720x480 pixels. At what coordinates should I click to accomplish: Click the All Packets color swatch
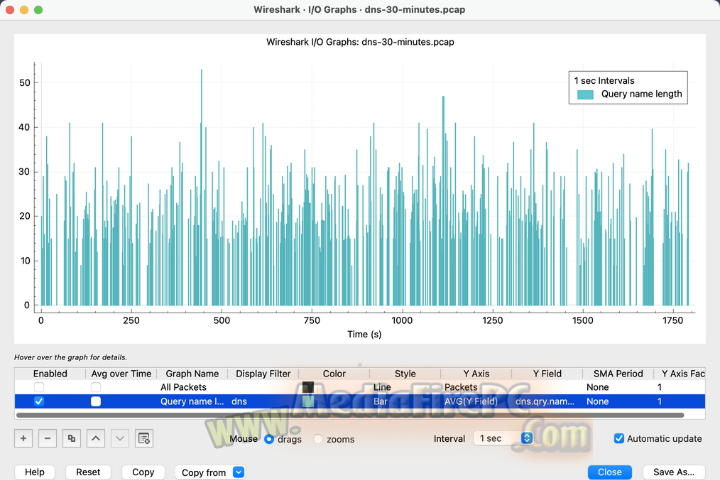[x=308, y=387]
